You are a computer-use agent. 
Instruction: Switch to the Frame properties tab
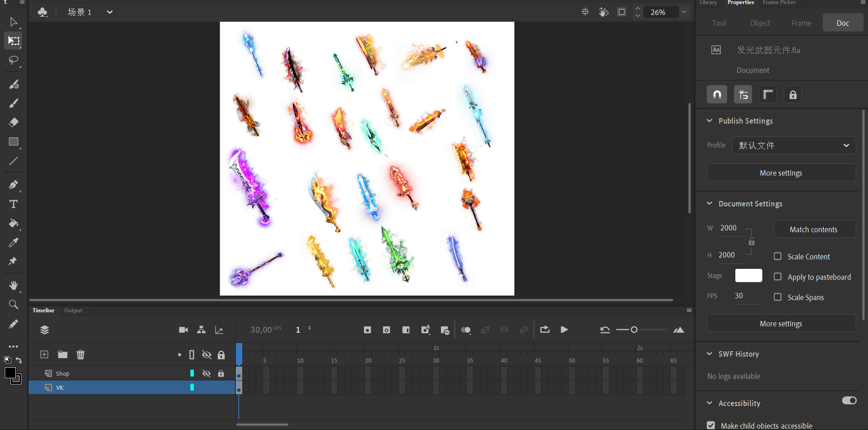[801, 23]
